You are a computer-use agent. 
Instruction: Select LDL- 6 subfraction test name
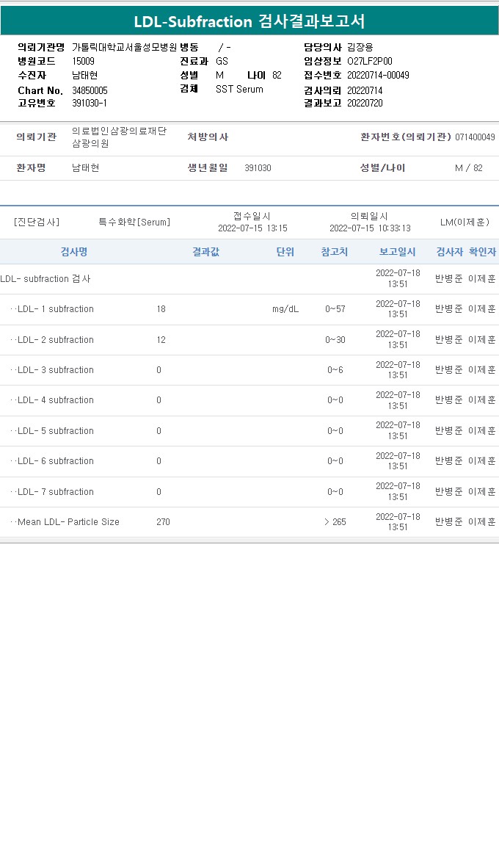[56, 460]
